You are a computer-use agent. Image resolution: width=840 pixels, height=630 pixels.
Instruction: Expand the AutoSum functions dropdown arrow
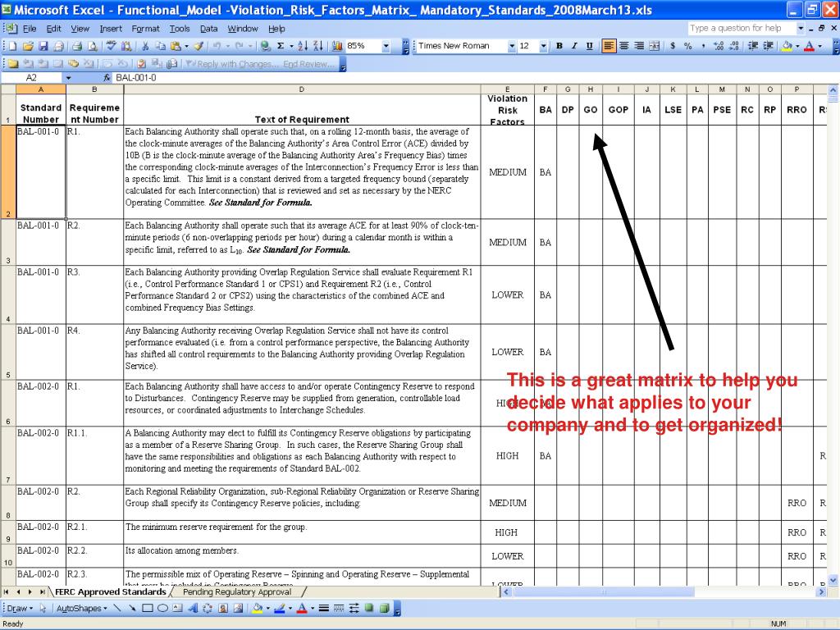pos(291,47)
